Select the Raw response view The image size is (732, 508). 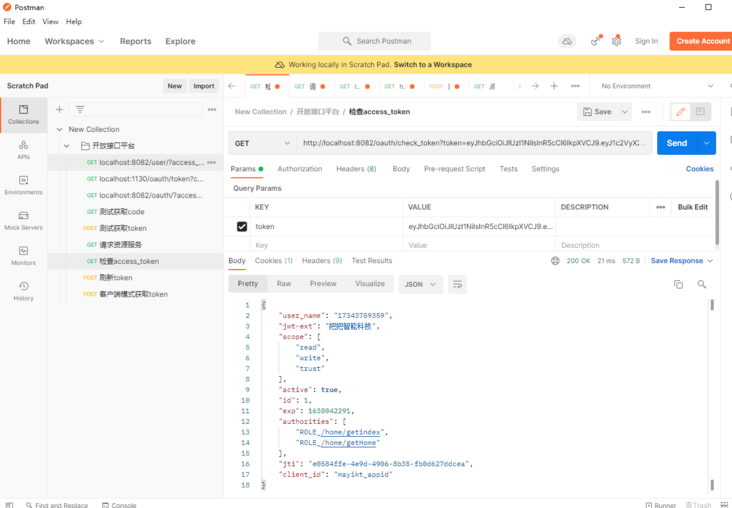click(284, 284)
